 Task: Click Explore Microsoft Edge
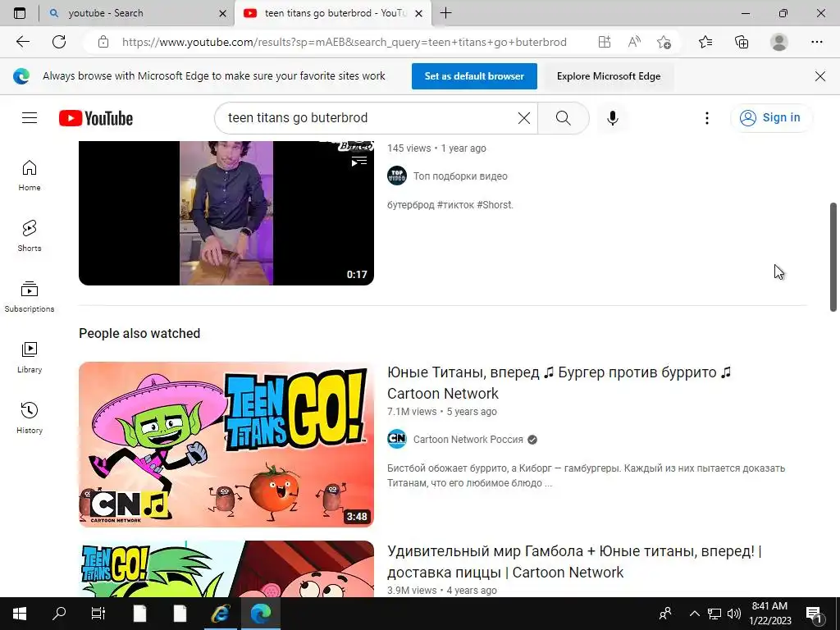pyautogui.click(x=609, y=76)
